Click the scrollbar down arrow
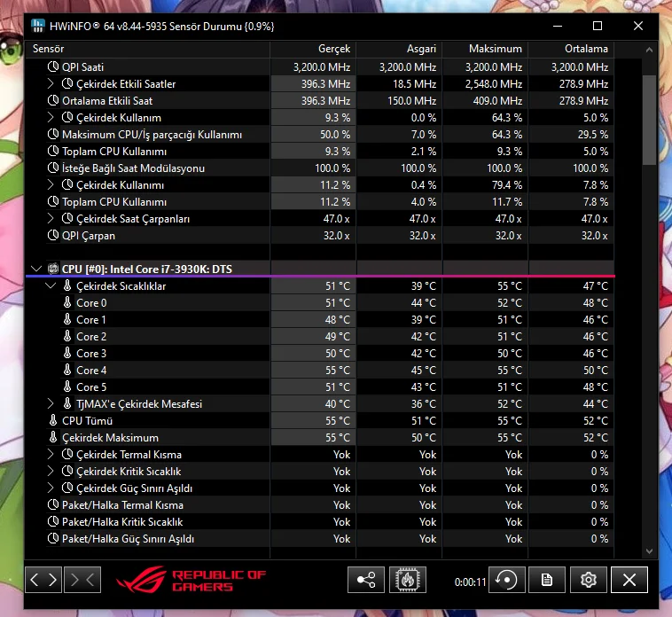The height and width of the screenshot is (617, 672). click(649, 551)
